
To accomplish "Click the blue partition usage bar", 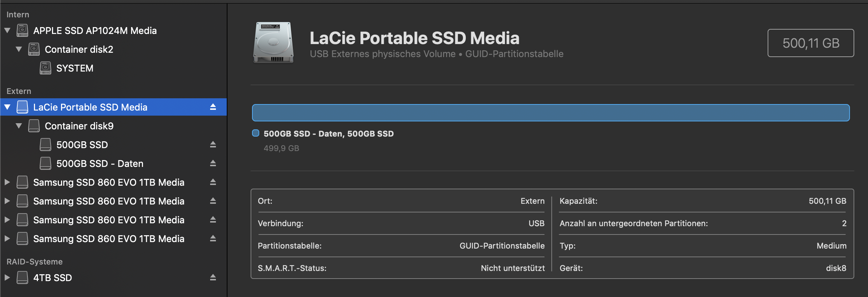I will pos(550,113).
